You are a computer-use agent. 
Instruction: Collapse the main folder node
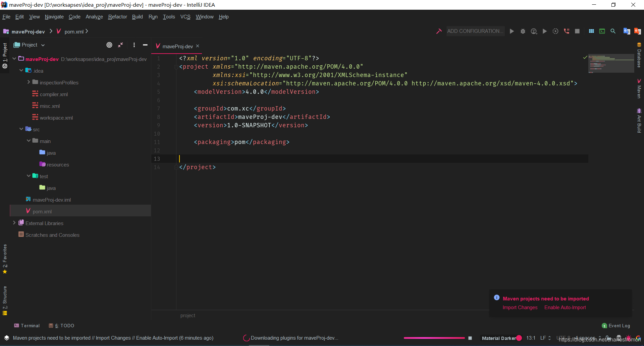point(29,141)
